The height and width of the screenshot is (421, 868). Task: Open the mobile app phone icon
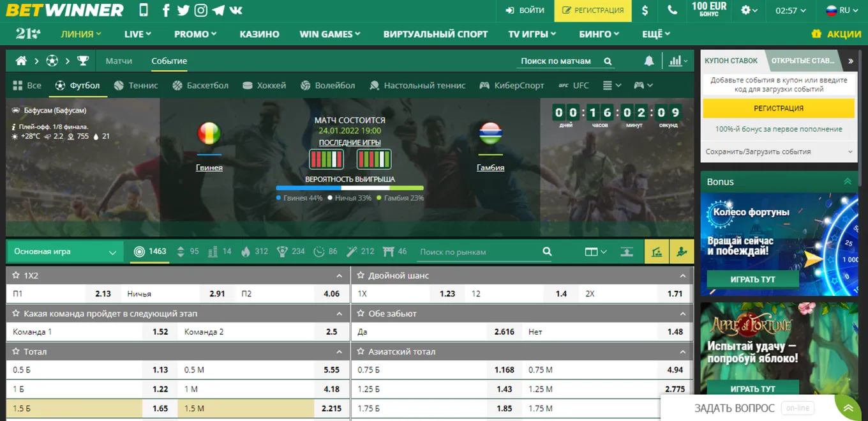pyautogui.click(x=144, y=10)
